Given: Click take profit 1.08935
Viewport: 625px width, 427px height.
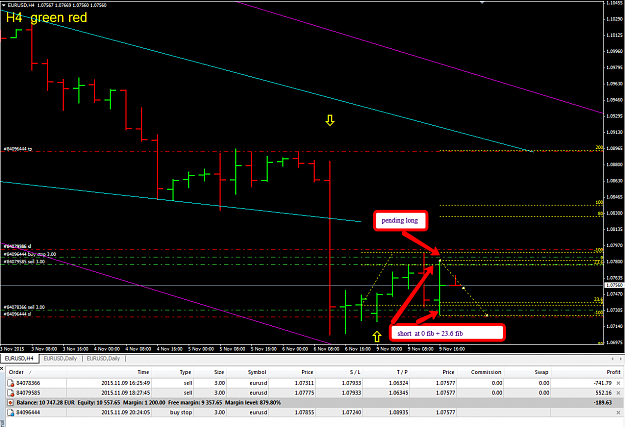Looking at the screenshot, I should pyautogui.click(x=399, y=412).
